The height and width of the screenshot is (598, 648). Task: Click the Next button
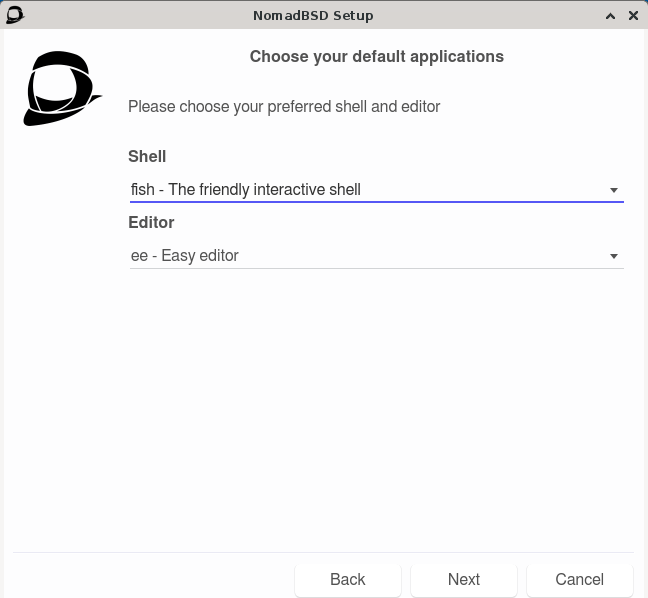point(464,579)
